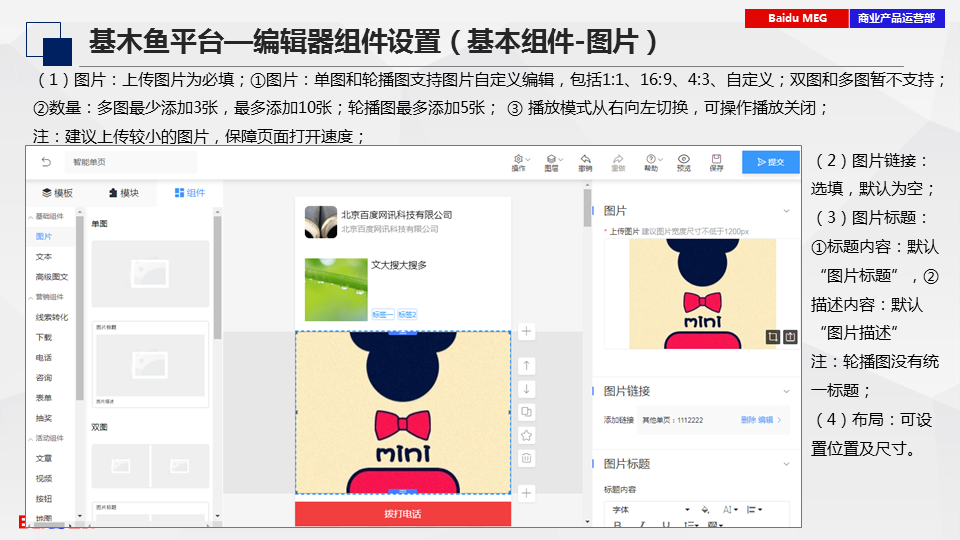Viewport: 960px width, 540px height.
Task: Open the 字体 font dropdown
Action: pyautogui.click(x=651, y=509)
